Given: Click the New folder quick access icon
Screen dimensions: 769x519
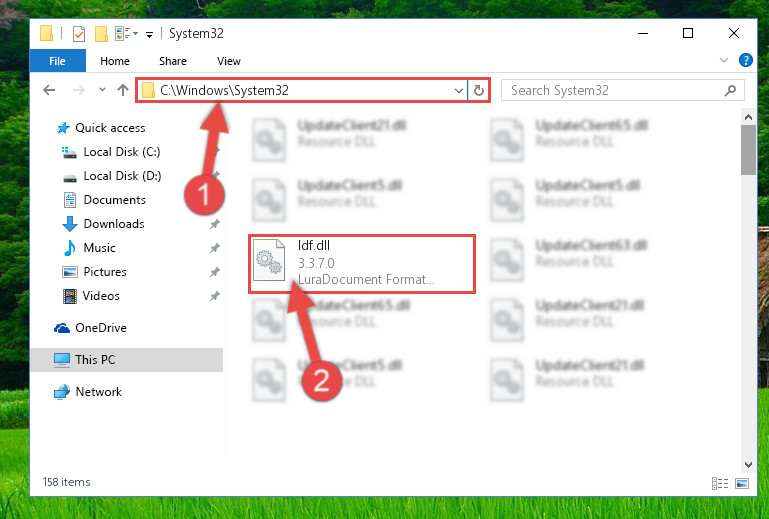Looking at the screenshot, I should point(101,34).
